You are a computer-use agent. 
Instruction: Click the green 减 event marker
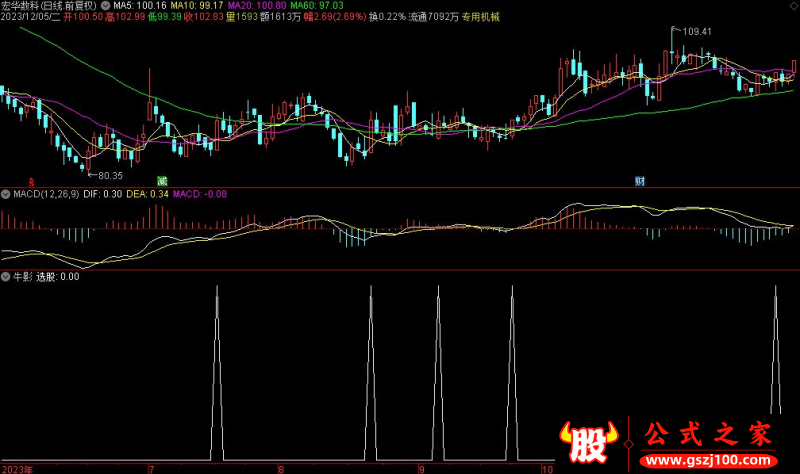(162, 181)
